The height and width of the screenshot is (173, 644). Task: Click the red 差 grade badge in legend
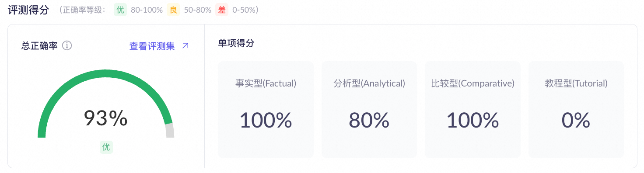click(x=222, y=10)
